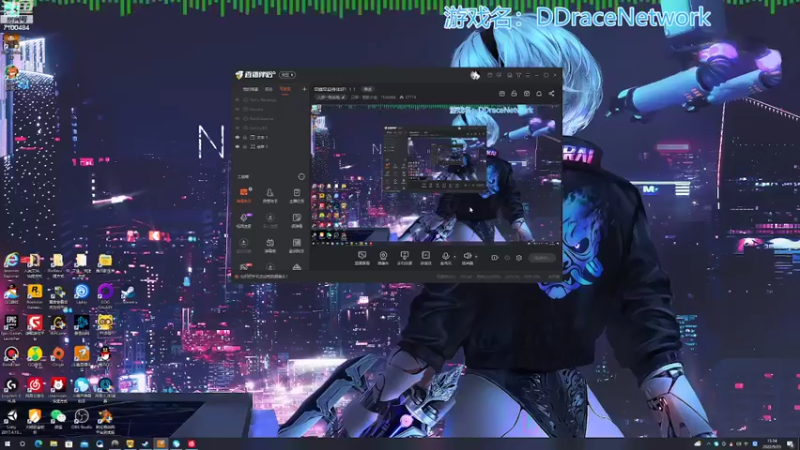Open Microsoft Edge from taskbar
The image size is (800, 450).
click(38, 444)
